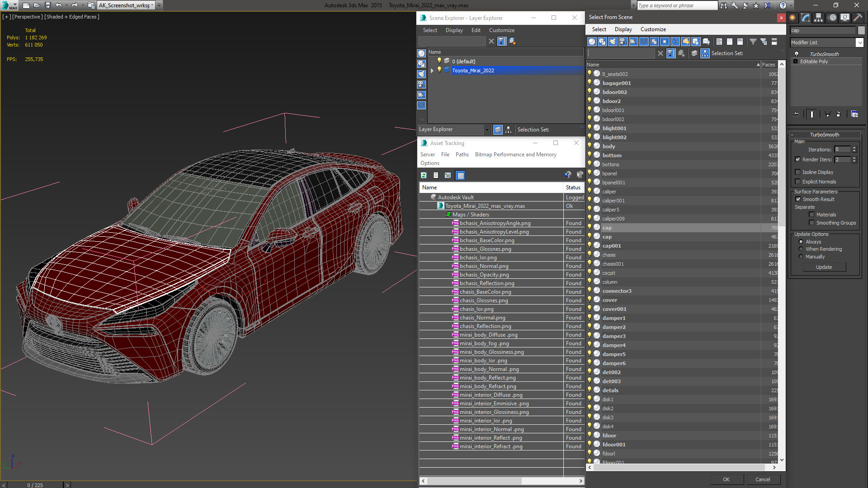This screenshot has width=868, height=488.
Task: Click the Pin Stack icon
Action: (796, 114)
